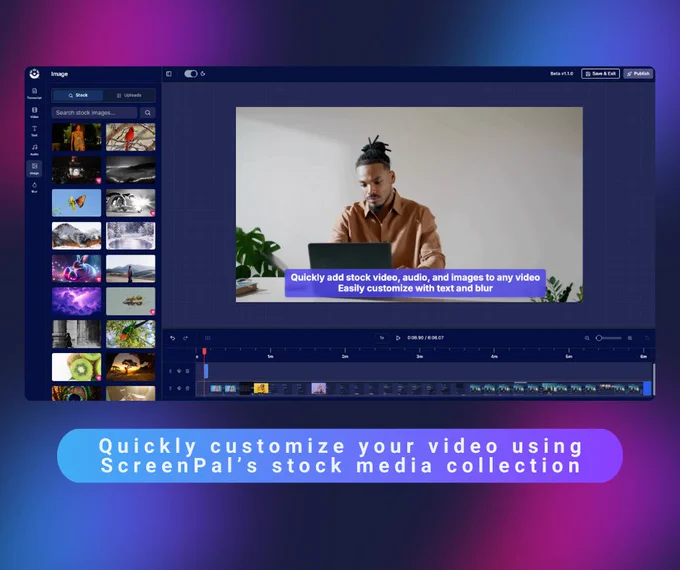The height and width of the screenshot is (570, 680).
Task: Click Save & Exit button
Action: pos(600,74)
